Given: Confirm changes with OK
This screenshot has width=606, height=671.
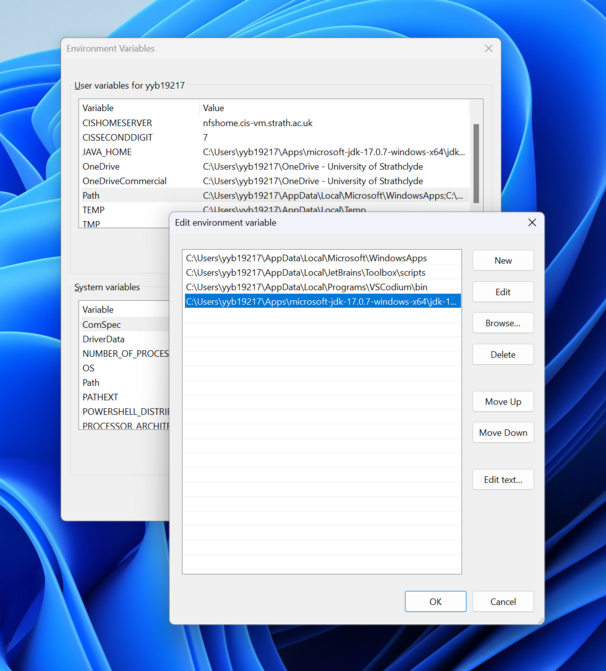Looking at the screenshot, I should point(435,601).
